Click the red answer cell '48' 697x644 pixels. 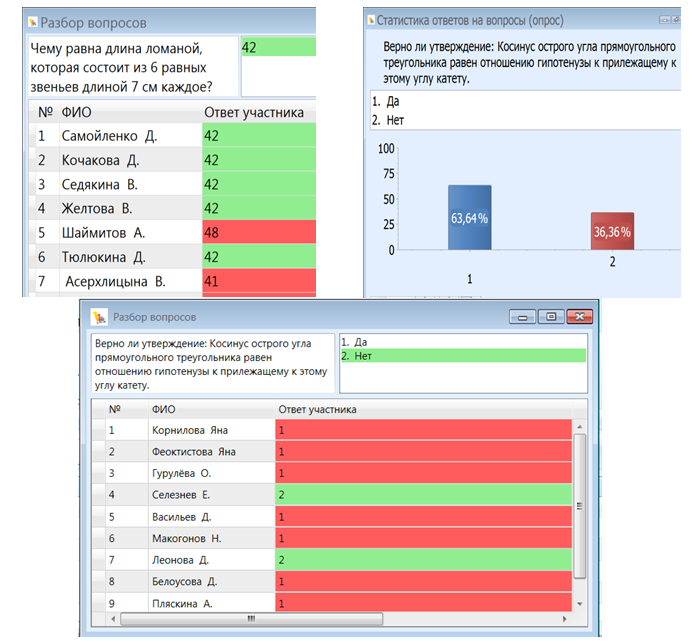tap(259, 232)
